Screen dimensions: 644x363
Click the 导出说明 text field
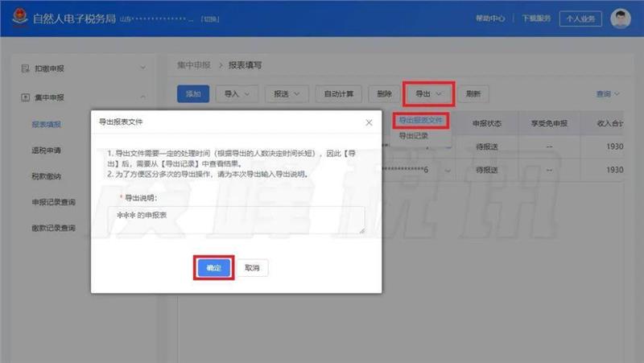coord(236,219)
